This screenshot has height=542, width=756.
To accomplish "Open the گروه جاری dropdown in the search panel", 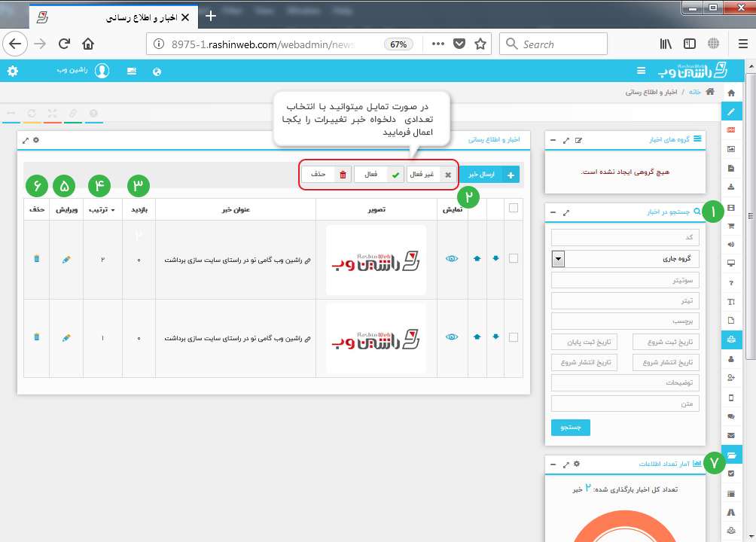I will [625, 259].
